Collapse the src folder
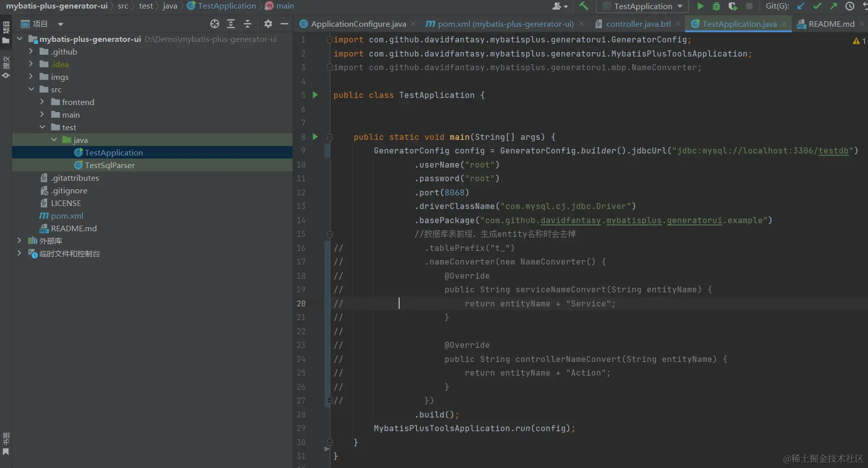Viewport: 868px width, 468px height. pyautogui.click(x=31, y=89)
